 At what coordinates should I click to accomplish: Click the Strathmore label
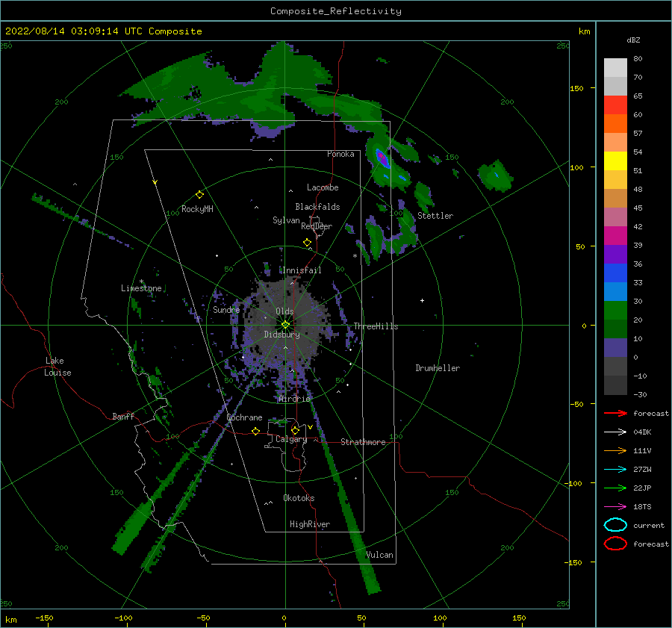[363, 442]
